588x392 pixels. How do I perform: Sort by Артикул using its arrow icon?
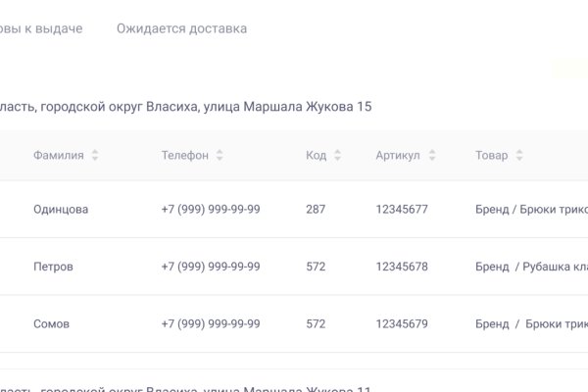tap(430, 155)
